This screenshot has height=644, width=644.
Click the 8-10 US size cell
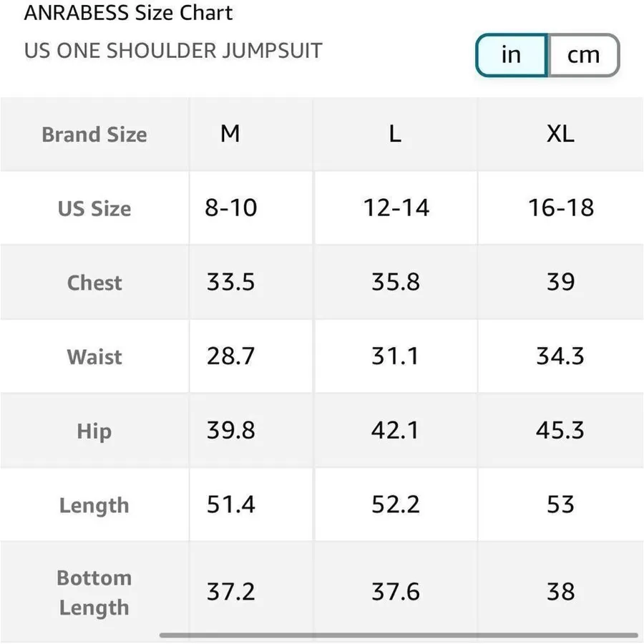(x=231, y=208)
